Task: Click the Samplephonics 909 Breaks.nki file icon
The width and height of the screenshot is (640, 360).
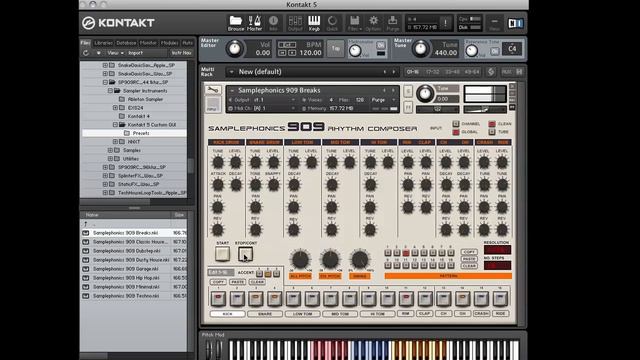Action: [x=86, y=233]
